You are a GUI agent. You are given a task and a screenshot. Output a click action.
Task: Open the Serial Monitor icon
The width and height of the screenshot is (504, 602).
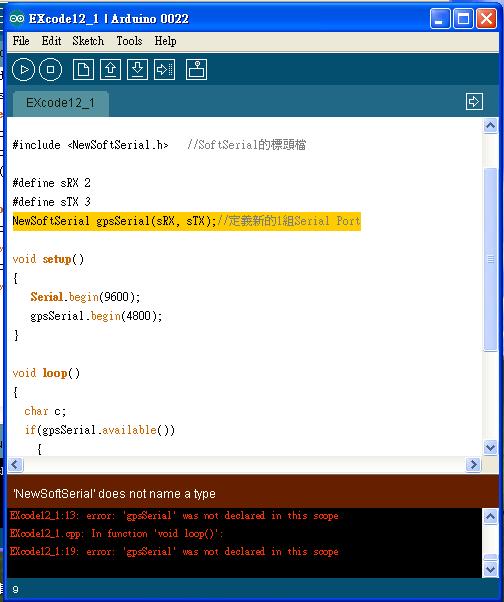pyautogui.click(x=197, y=69)
